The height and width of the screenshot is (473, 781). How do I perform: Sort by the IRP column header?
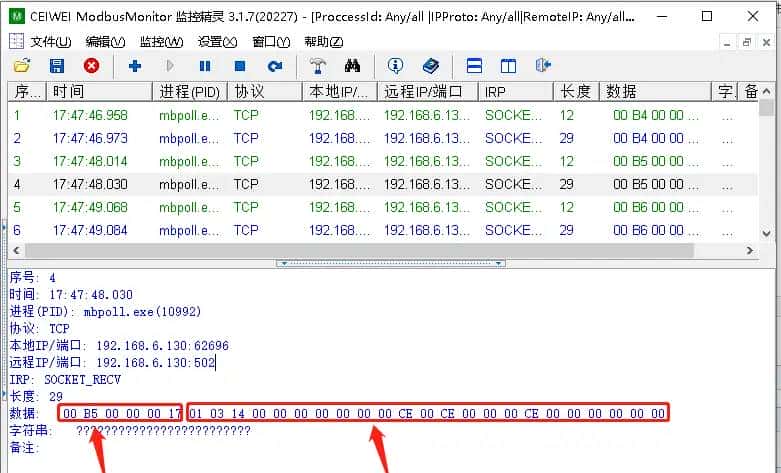pos(516,92)
